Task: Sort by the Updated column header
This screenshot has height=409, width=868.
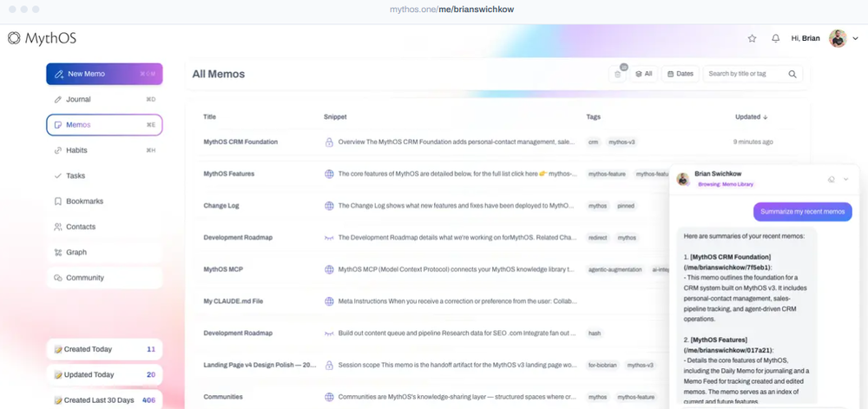Action: coord(751,116)
